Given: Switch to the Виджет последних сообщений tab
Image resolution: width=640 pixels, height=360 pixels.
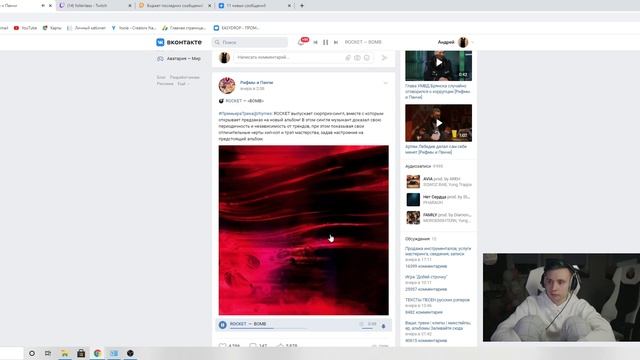Looking at the screenshot, I should [175, 6].
